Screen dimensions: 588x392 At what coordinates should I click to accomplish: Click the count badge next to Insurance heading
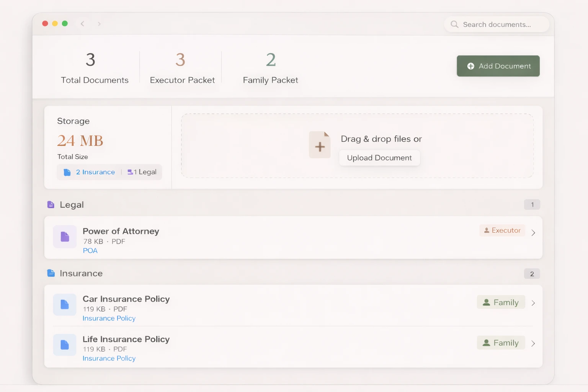[x=532, y=274]
